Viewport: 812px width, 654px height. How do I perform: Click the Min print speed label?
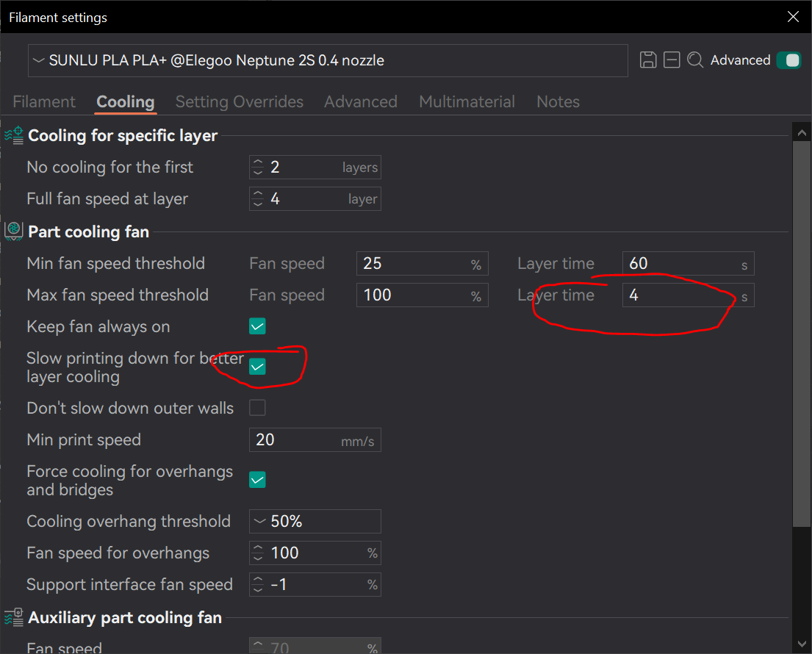pyautogui.click(x=84, y=440)
